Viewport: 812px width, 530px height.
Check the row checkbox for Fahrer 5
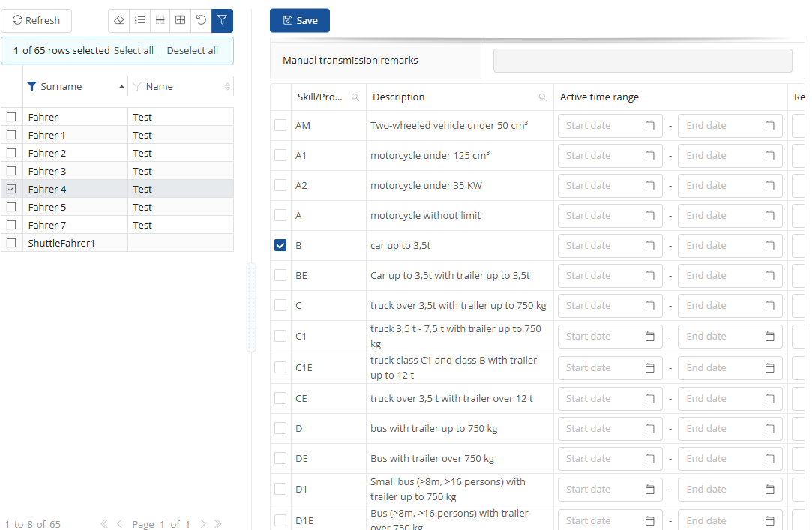pos(11,207)
